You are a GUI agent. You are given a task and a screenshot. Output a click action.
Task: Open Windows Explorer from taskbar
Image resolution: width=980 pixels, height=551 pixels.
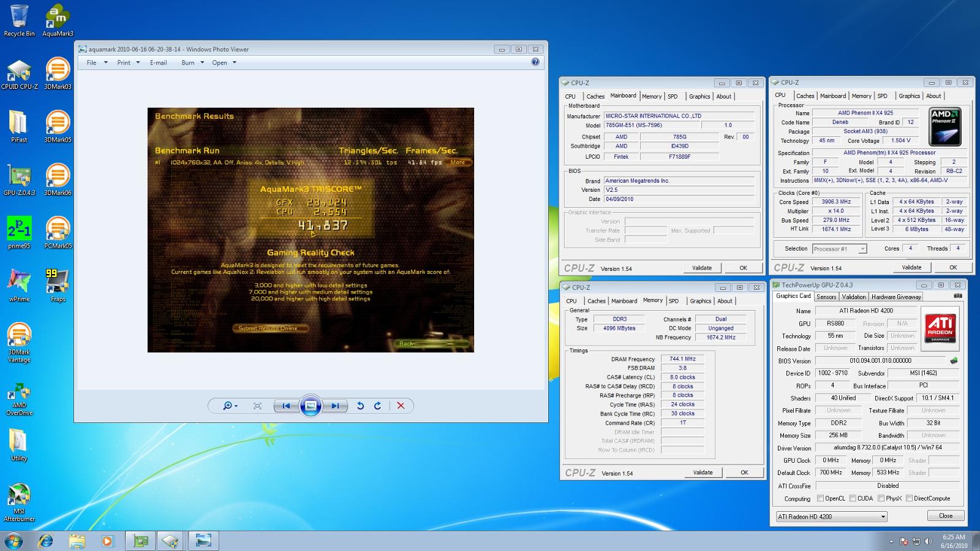click(77, 541)
